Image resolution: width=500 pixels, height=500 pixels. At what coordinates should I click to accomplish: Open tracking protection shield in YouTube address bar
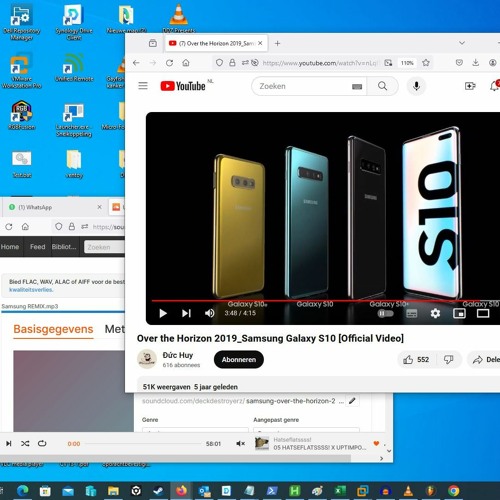coord(219,63)
